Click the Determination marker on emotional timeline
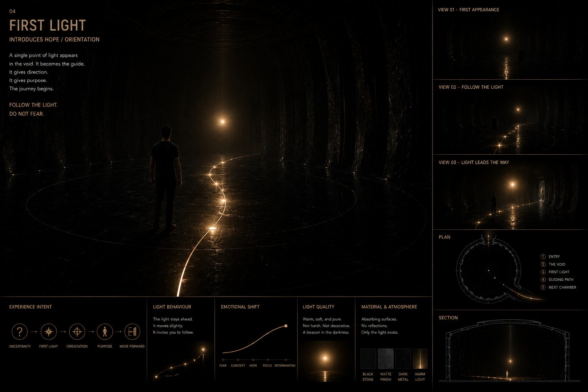Screen dimensions: 588x392 pyautogui.click(x=286, y=360)
